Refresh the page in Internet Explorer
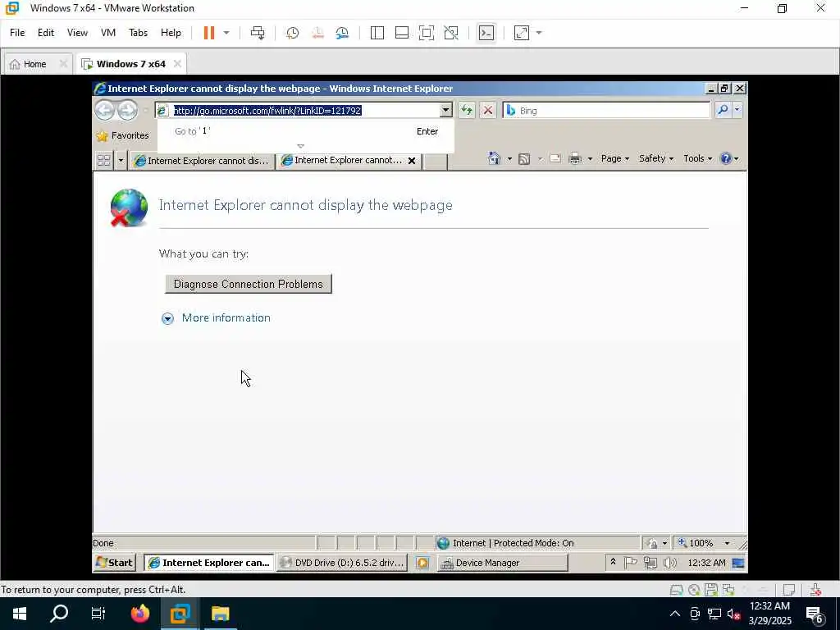 click(x=467, y=111)
